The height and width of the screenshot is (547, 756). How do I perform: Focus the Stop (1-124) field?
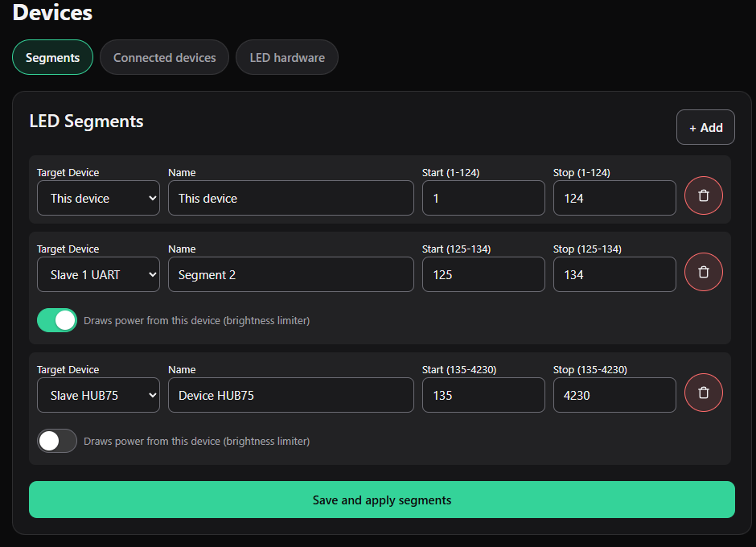[x=614, y=198]
